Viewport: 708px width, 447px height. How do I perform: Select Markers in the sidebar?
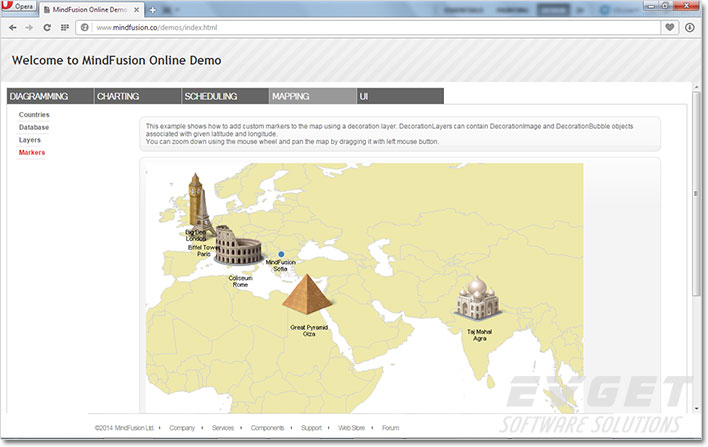point(32,153)
